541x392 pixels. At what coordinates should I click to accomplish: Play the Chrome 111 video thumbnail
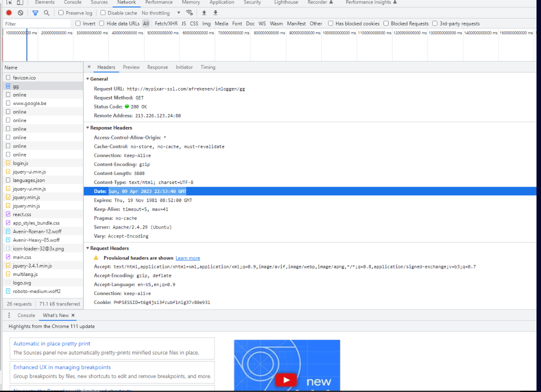(286, 380)
